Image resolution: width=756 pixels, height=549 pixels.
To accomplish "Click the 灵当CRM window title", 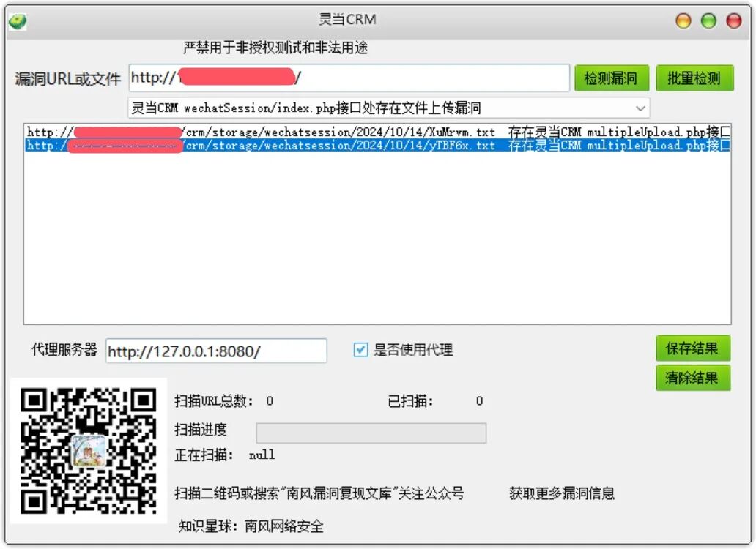I will [348, 19].
